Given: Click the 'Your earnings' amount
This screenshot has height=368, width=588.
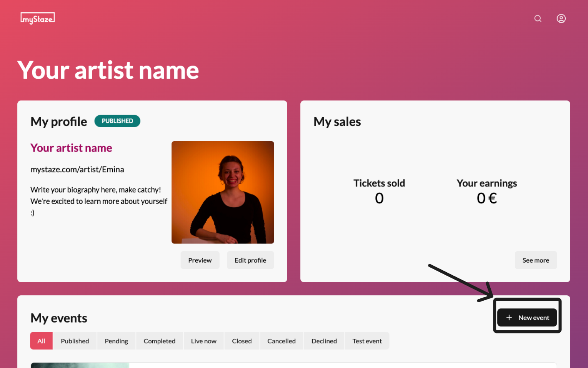Looking at the screenshot, I should [487, 198].
